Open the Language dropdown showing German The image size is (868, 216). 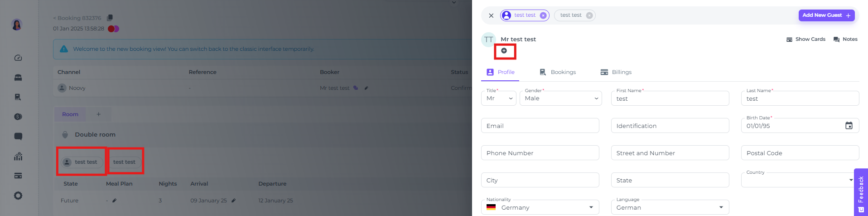coord(670,207)
